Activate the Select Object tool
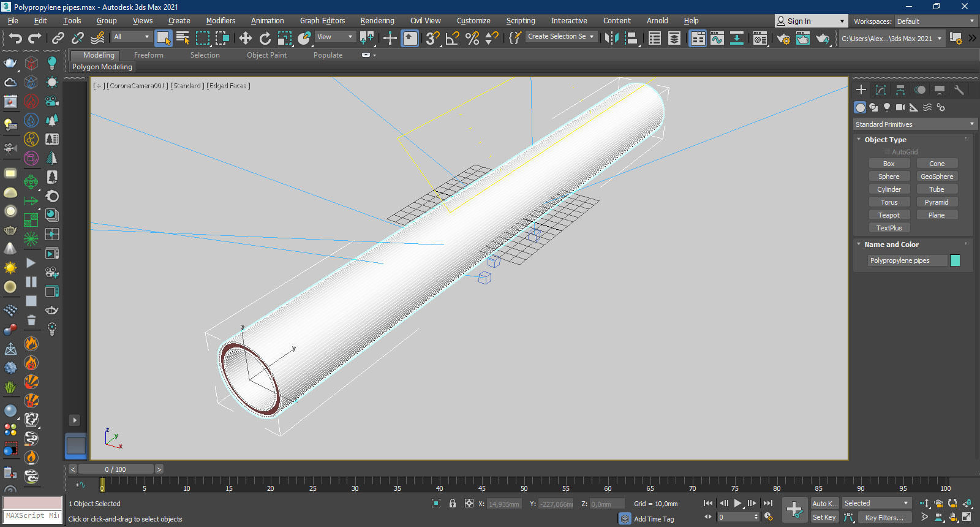Image resolution: width=980 pixels, height=527 pixels. (x=164, y=39)
